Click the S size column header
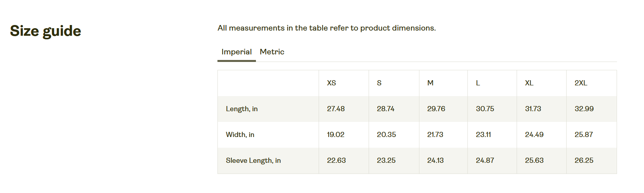Screen dimensions: 644x193 click(x=379, y=83)
